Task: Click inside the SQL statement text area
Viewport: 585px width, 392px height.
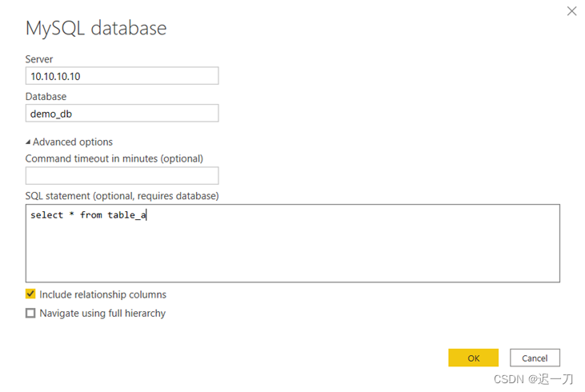Action: pyautogui.click(x=293, y=243)
